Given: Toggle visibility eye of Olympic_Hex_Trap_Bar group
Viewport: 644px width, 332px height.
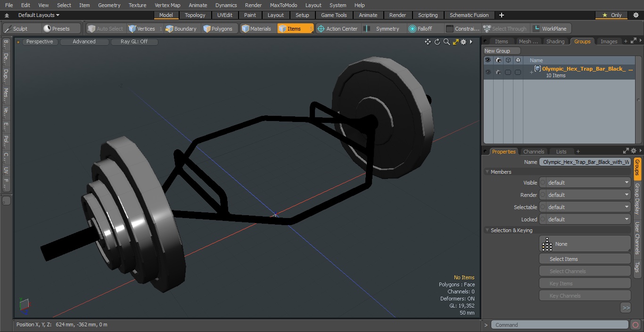Looking at the screenshot, I should tap(488, 72).
